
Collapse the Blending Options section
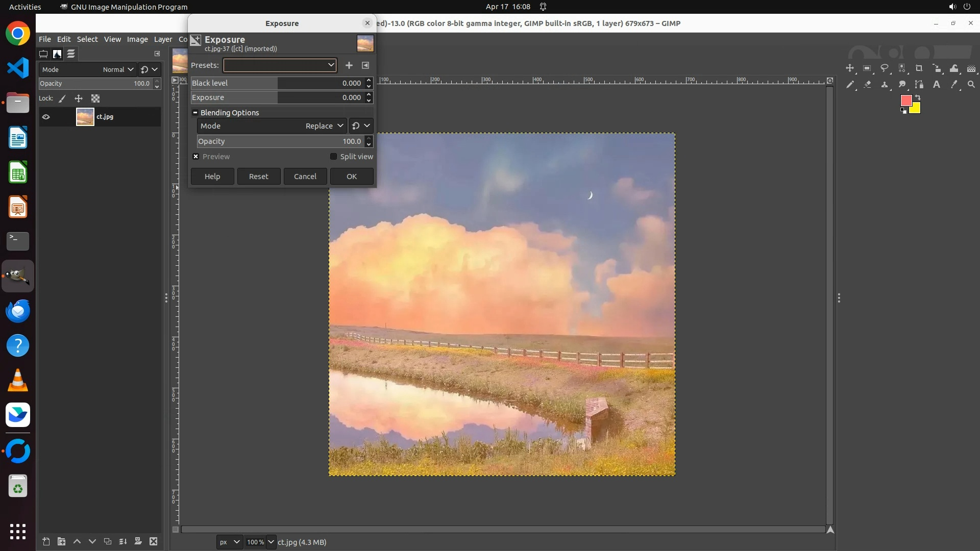point(195,113)
